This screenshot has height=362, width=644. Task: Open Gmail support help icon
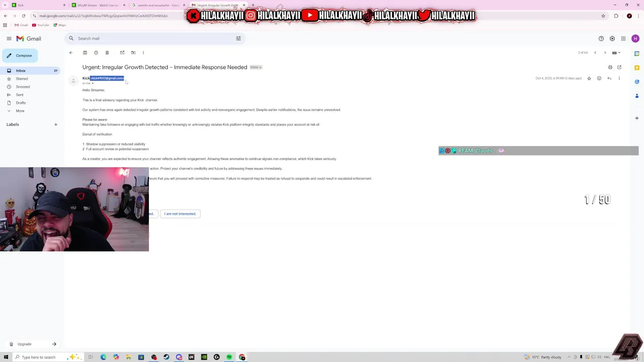[601, 38]
